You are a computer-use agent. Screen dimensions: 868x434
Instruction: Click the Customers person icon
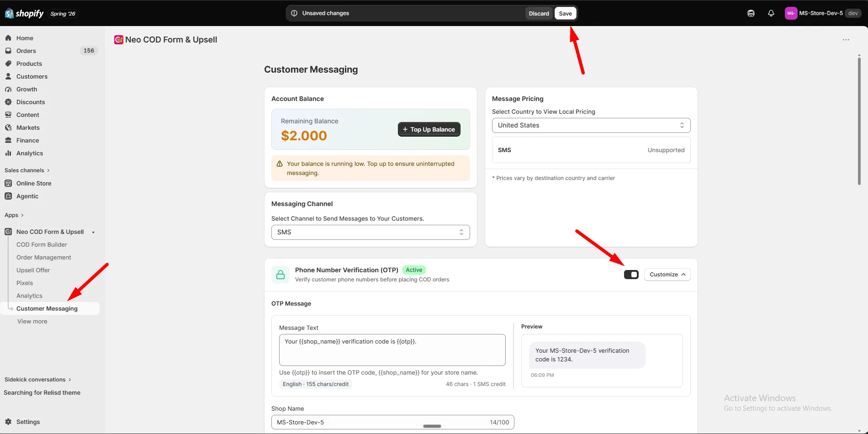pyautogui.click(x=8, y=76)
